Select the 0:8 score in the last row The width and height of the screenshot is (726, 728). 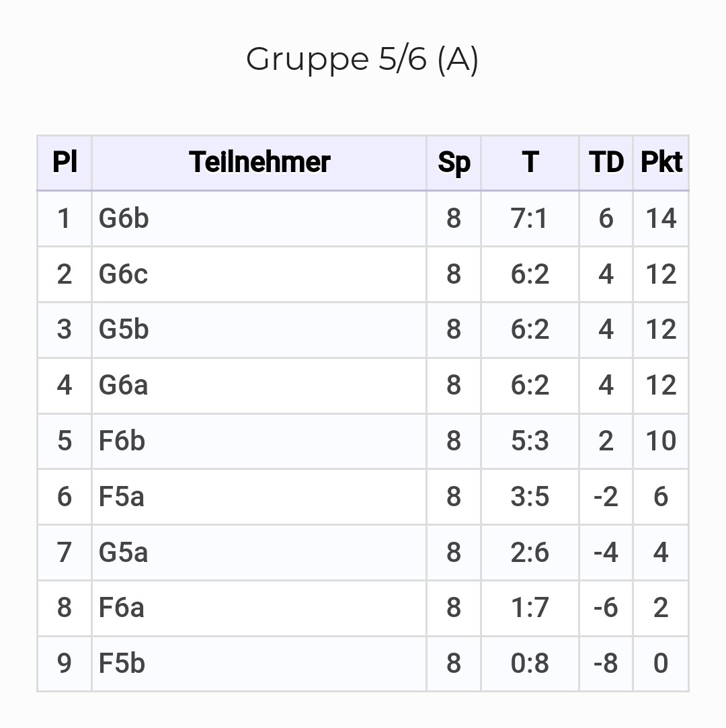coord(530,663)
